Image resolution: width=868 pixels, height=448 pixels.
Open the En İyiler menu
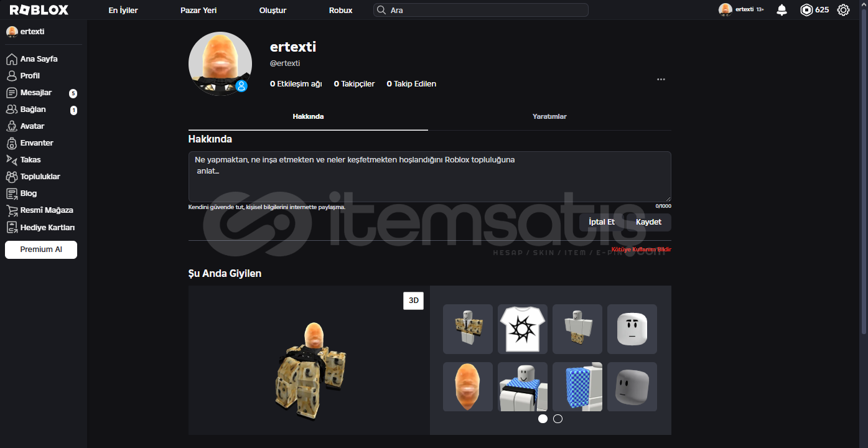tap(123, 11)
